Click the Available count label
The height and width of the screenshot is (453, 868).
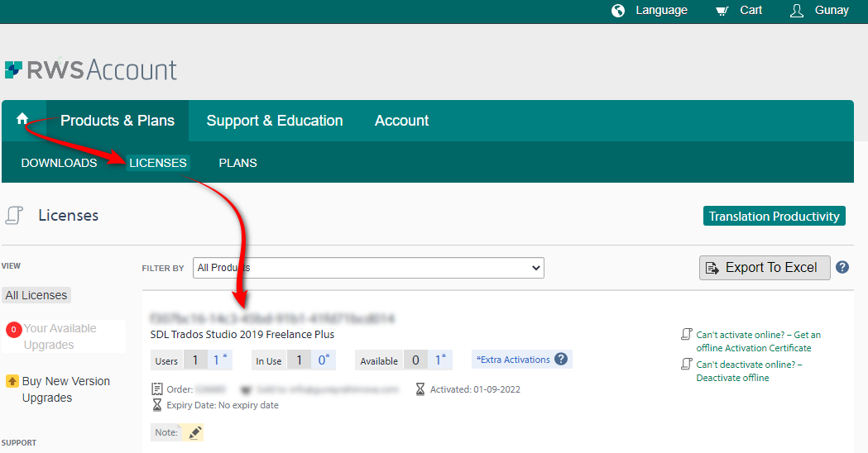[379, 360]
